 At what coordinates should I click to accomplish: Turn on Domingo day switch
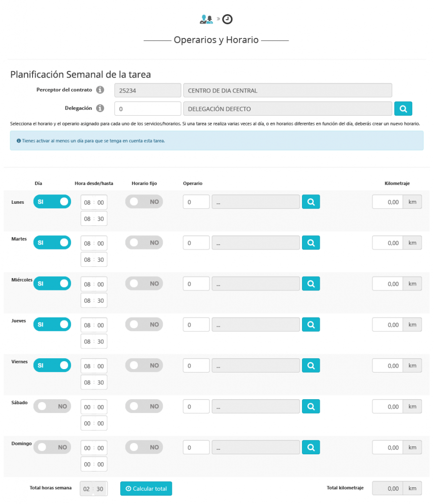point(52,447)
